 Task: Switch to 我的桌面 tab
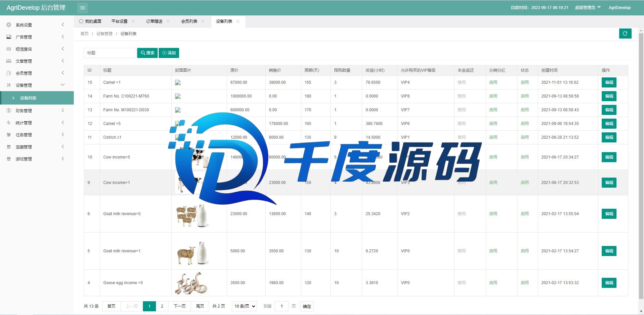(x=90, y=21)
